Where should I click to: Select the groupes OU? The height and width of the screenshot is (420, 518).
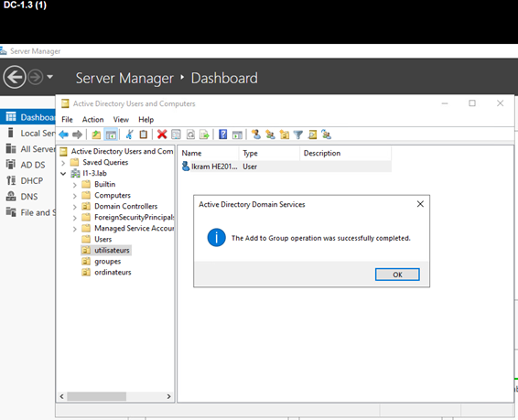tap(108, 261)
